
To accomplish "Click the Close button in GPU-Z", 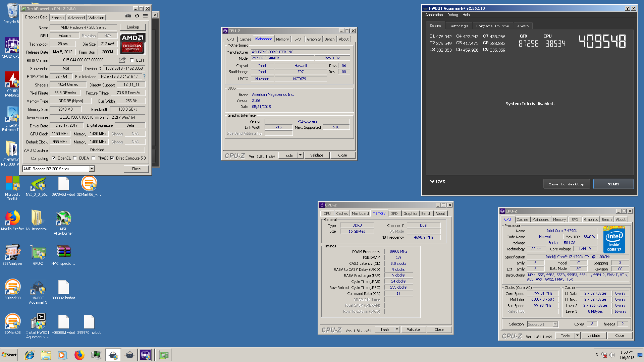I will (x=136, y=169).
